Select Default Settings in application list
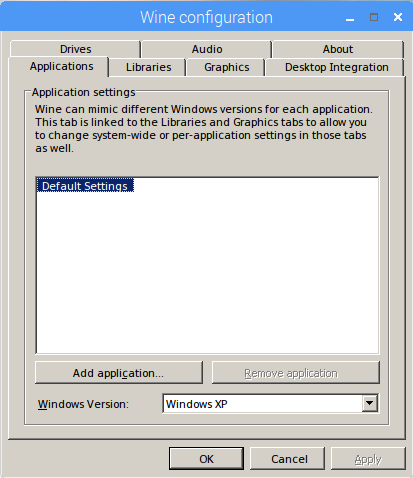The width and height of the screenshot is (413, 478). coord(85,185)
